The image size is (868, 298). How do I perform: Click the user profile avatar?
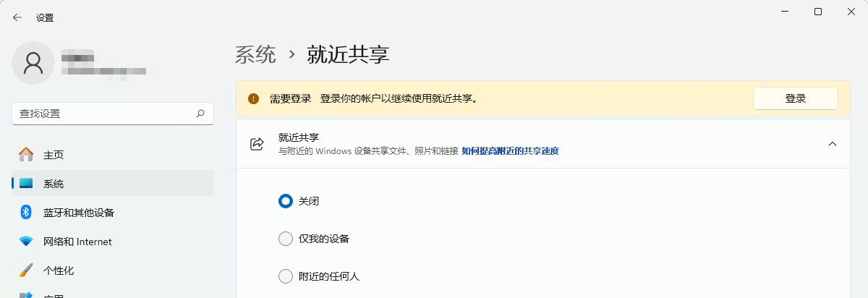coord(33,63)
